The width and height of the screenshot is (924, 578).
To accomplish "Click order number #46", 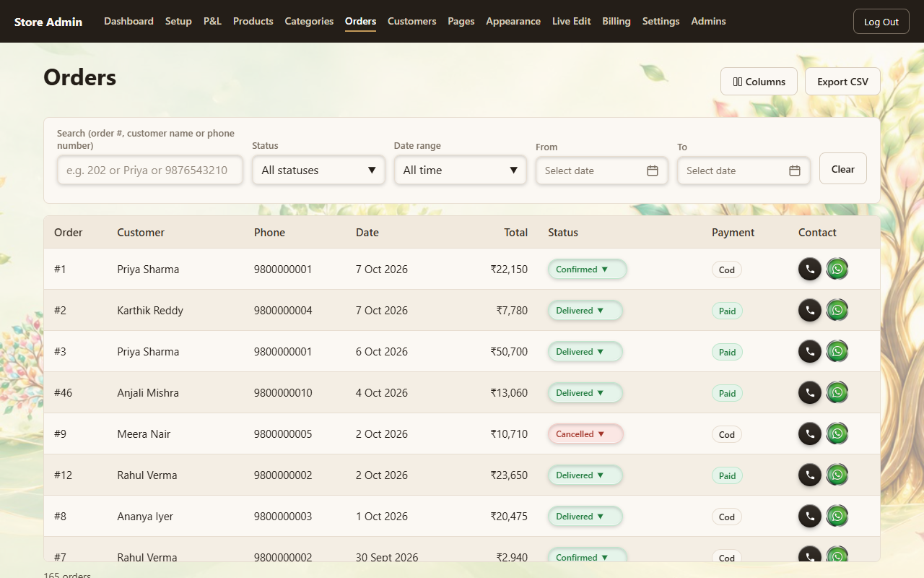I will click(63, 393).
